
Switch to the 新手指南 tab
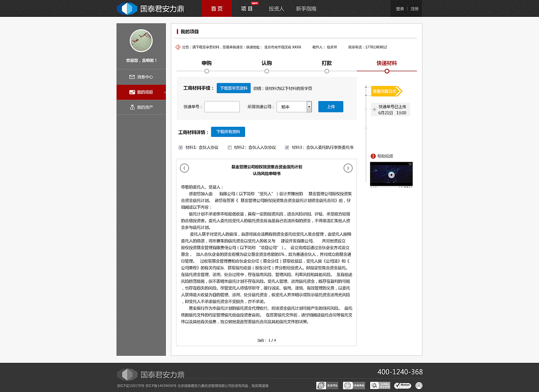(x=306, y=8)
